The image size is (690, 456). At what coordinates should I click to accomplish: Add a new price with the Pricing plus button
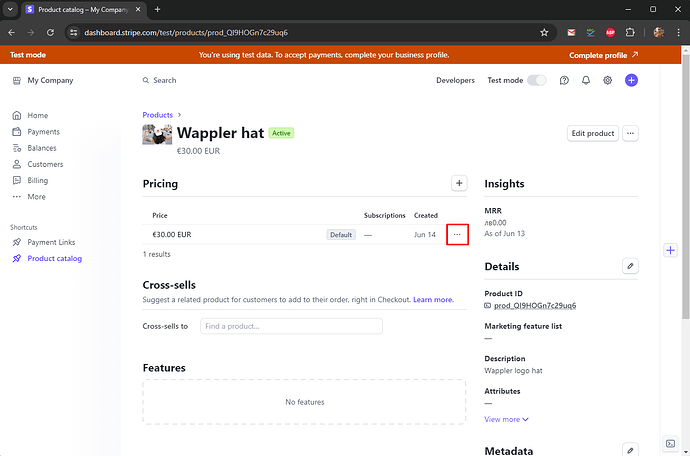point(459,183)
